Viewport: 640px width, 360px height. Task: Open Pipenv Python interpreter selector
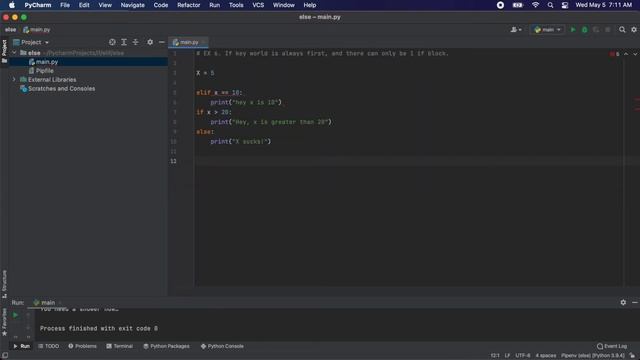coord(593,356)
